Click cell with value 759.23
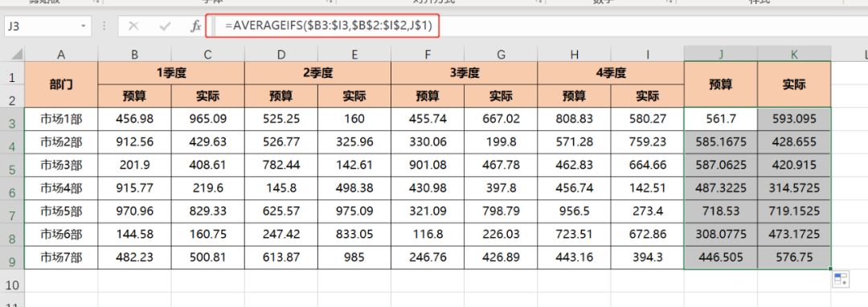This screenshot has width=868, height=307. 647,141
